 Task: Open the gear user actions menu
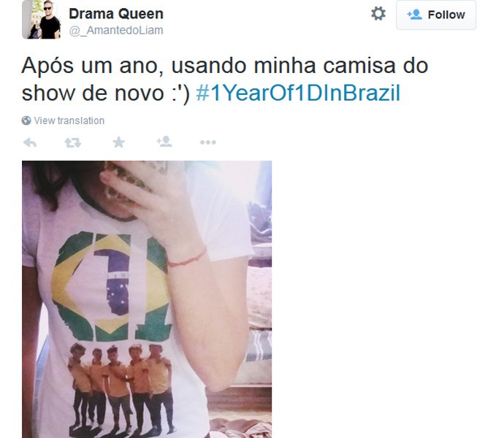(378, 14)
